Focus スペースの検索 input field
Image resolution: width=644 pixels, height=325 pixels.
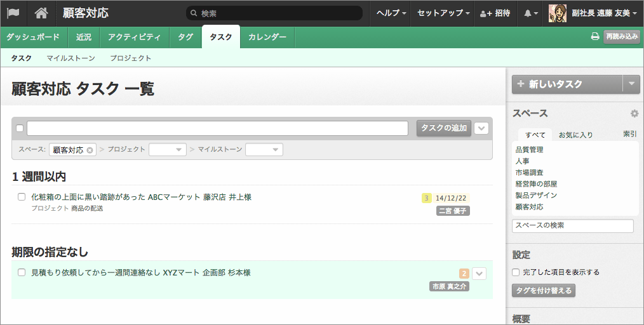[573, 226]
